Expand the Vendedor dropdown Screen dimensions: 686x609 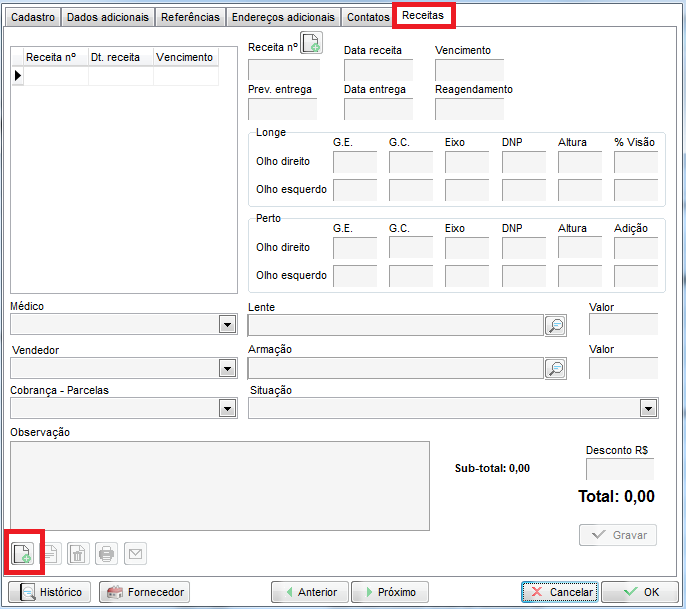227,369
